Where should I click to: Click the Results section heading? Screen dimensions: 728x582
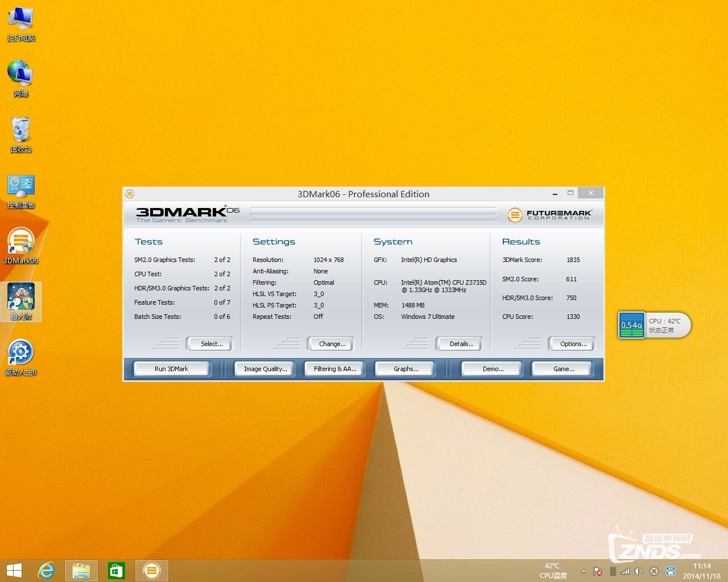pyautogui.click(x=521, y=242)
